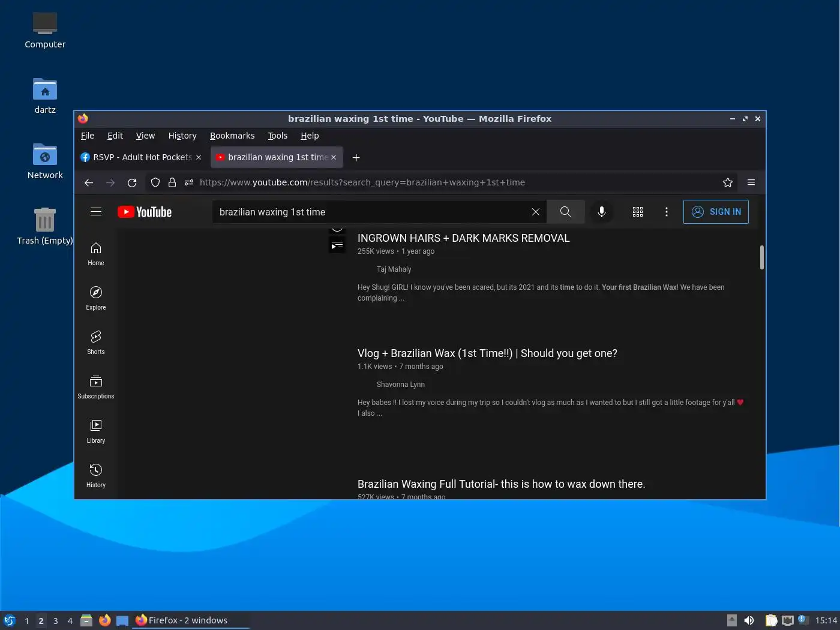Open Shorts in YouTube sidebar

tap(96, 343)
